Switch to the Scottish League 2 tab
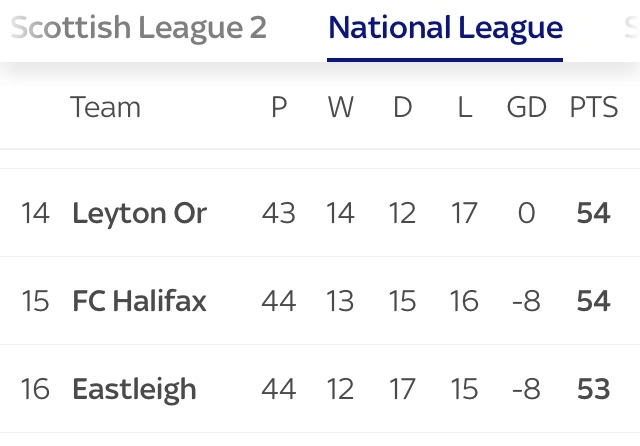Screen dimensions: 640x446 pyautogui.click(x=139, y=28)
